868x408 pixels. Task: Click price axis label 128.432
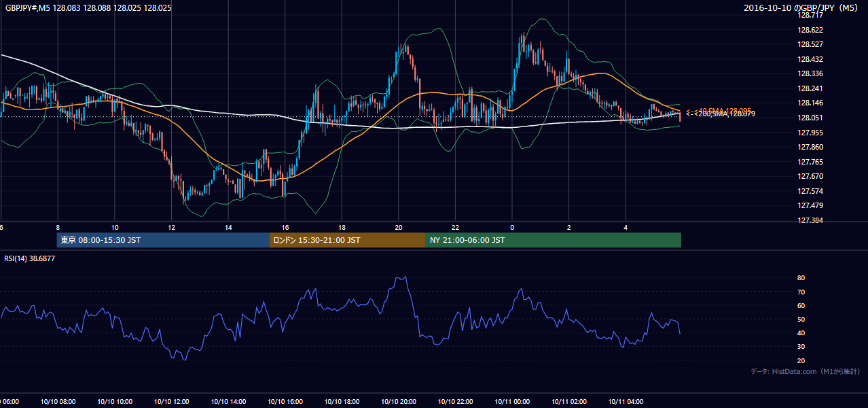[x=810, y=59]
